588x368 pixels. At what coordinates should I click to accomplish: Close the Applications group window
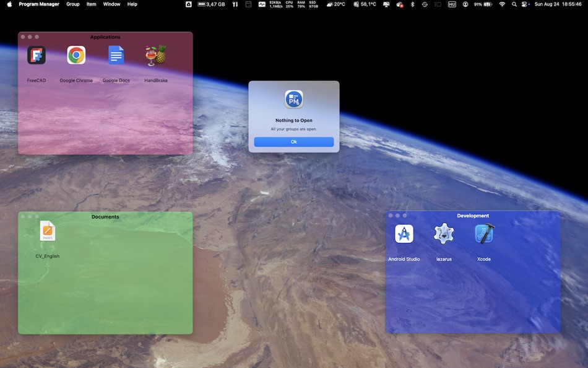[23, 37]
